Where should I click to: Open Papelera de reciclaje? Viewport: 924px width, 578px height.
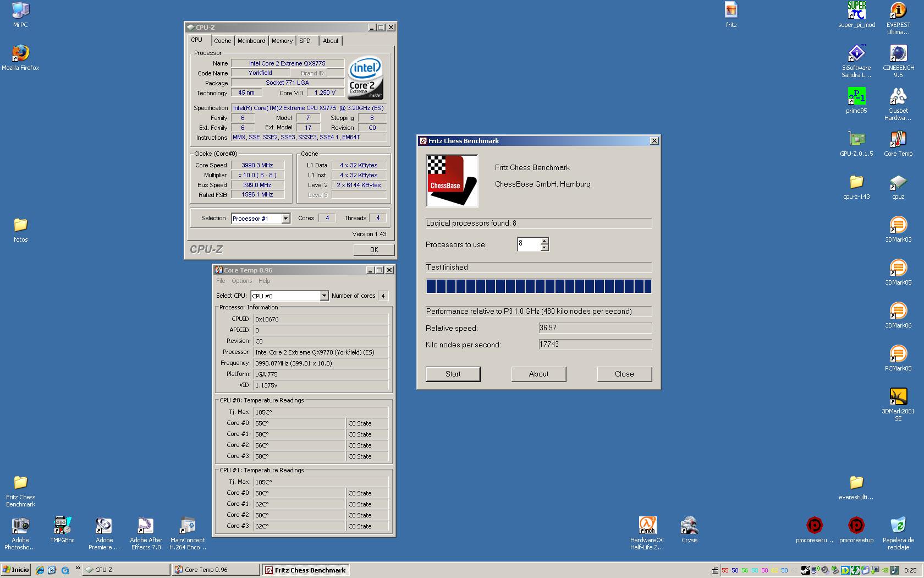(898, 533)
